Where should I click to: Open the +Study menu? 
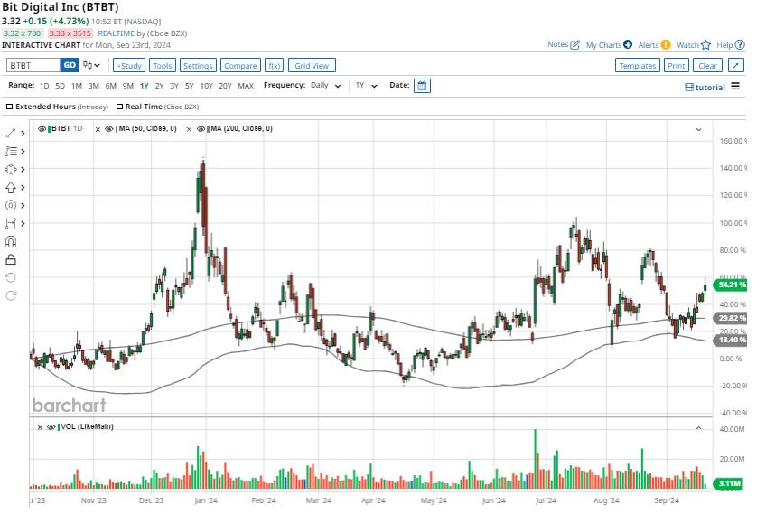(129, 66)
